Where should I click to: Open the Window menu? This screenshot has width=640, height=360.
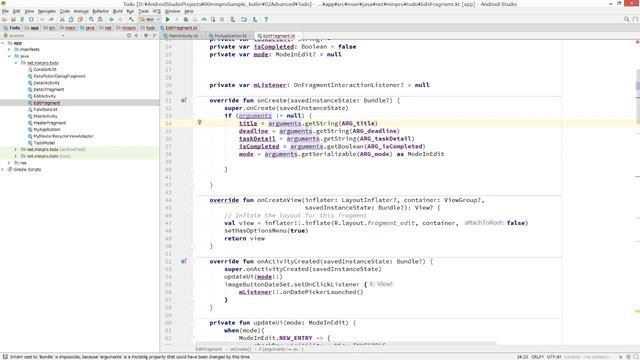coord(172,11)
